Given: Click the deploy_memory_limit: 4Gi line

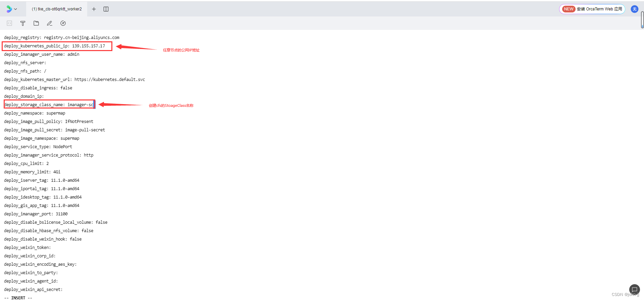Looking at the screenshot, I should [x=32, y=172].
